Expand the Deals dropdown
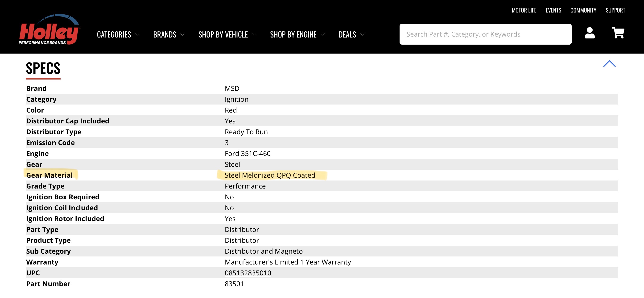The width and height of the screenshot is (644, 298). 351,34
